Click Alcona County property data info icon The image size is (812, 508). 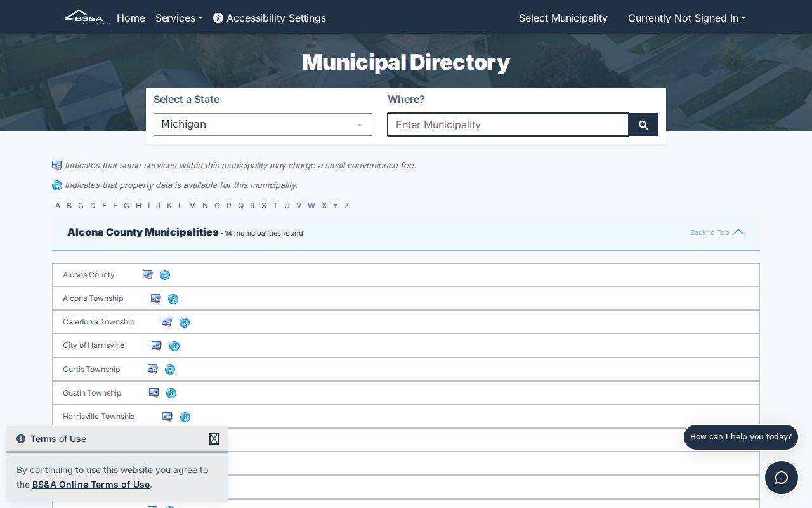point(165,275)
